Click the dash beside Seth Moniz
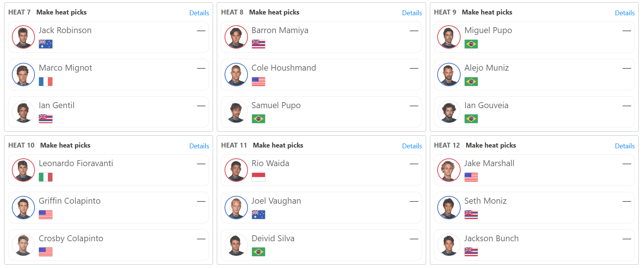The width and height of the screenshot is (644, 268). point(627,201)
